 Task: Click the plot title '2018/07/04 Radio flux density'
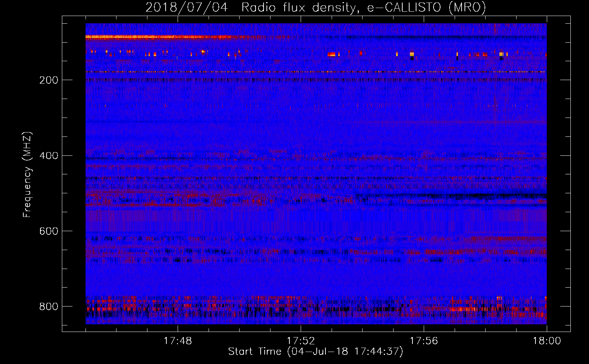click(316, 8)
